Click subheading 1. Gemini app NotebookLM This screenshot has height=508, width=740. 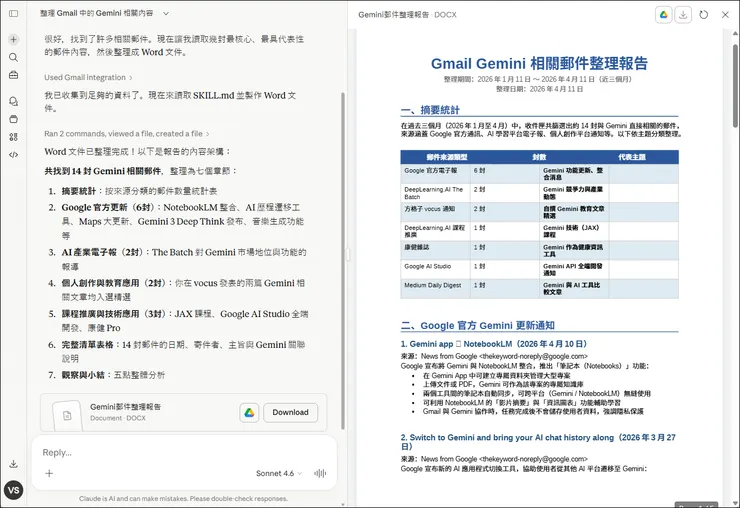coord(494,344)
